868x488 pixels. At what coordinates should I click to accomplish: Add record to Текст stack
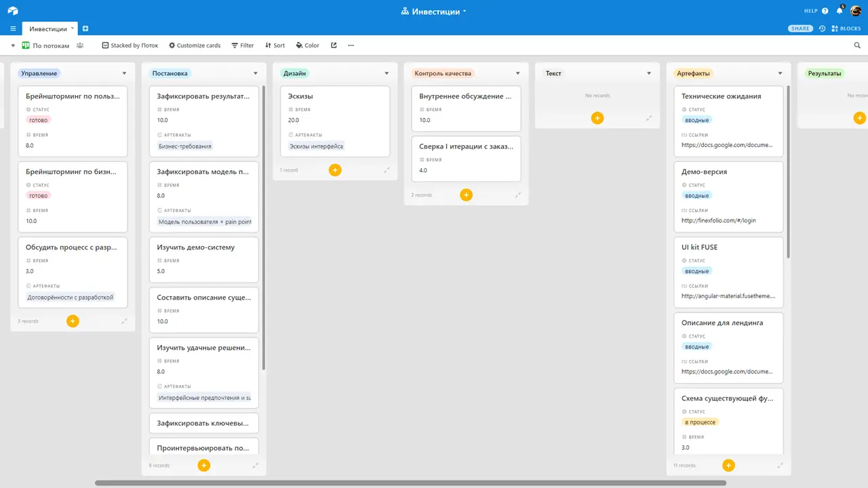click(597, 118)
